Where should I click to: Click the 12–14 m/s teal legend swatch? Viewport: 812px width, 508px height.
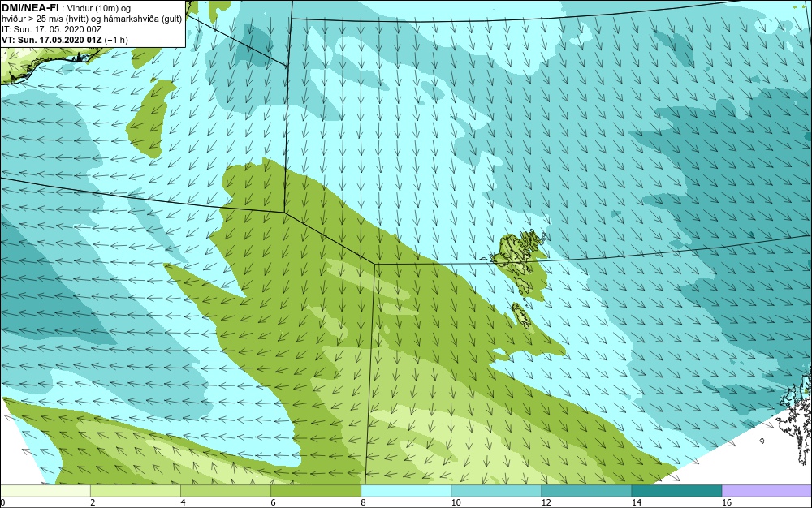pyautogui.click(x=586, y=491)
